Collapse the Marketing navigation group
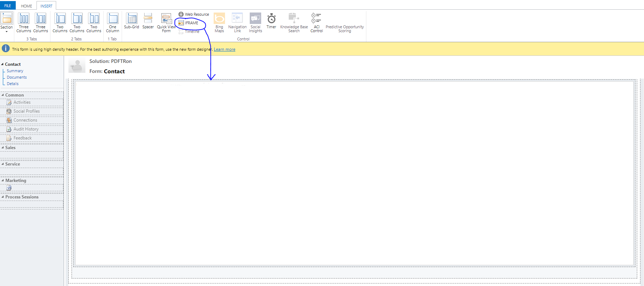The width and height of the screenshot is (644, 286). [3, 181]
